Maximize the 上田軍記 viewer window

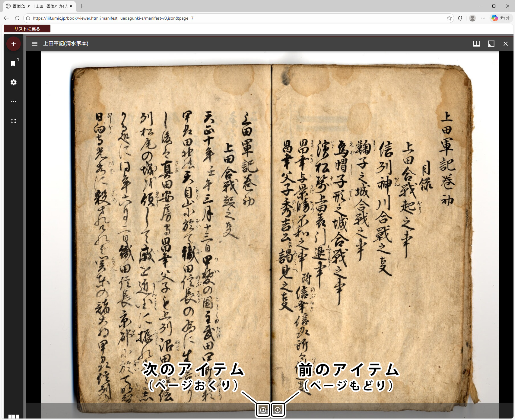pos(491,44)
